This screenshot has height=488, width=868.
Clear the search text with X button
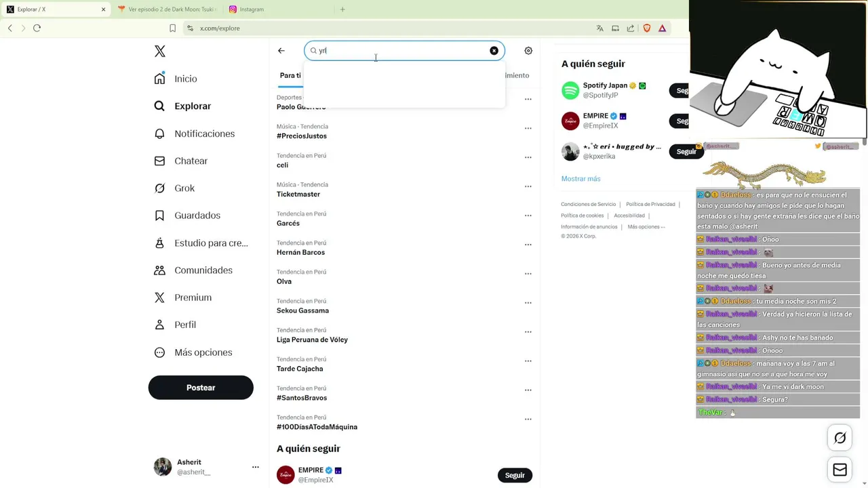coord(494,51)
